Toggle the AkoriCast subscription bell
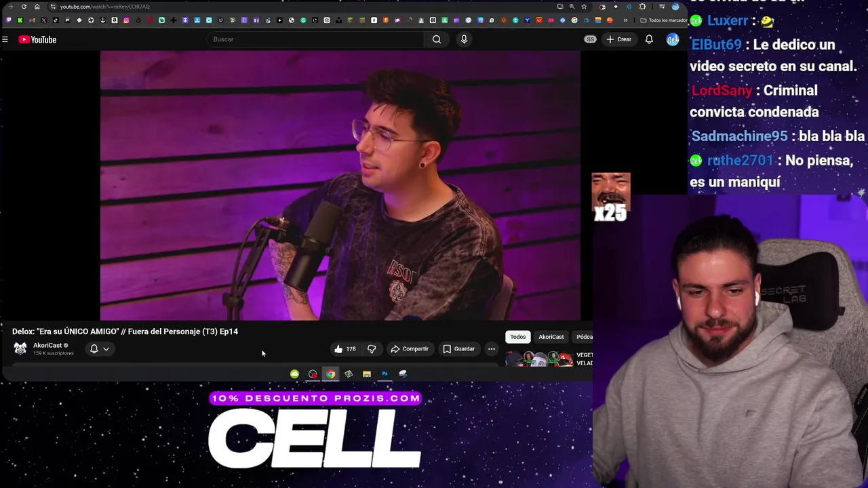This screenshot has width=868, height=488. coord(94,349)
